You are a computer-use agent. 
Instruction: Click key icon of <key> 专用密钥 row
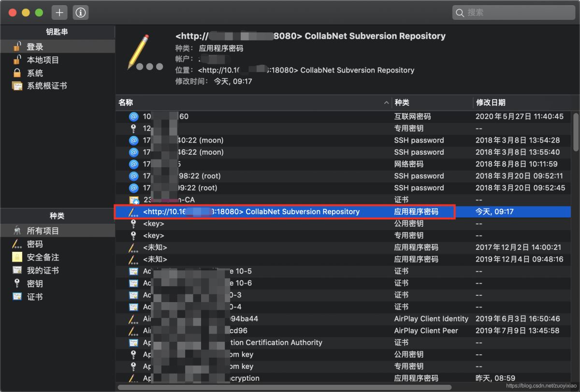(x=134, y=235)
